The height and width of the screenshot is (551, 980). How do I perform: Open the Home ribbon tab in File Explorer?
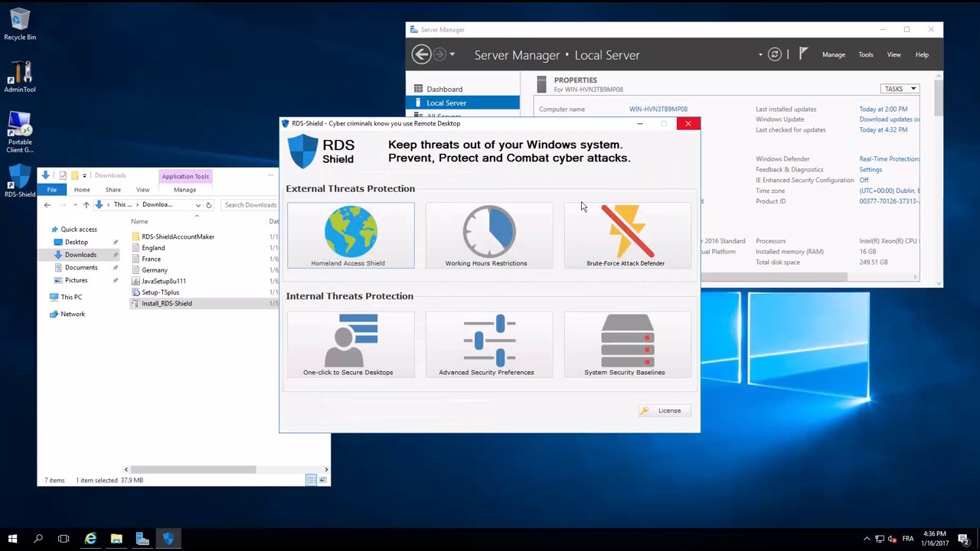click(82, 190)
